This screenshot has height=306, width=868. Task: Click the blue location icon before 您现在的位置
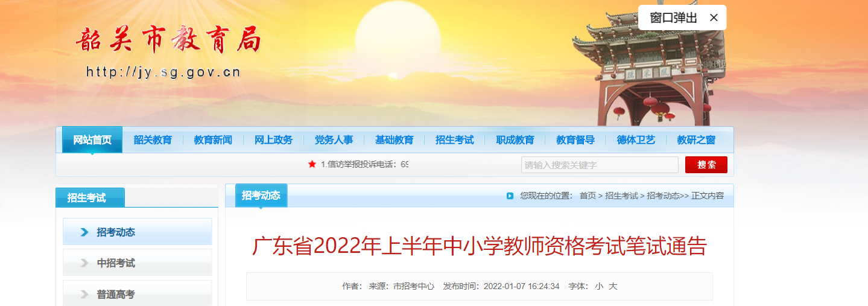pos(510,196)
